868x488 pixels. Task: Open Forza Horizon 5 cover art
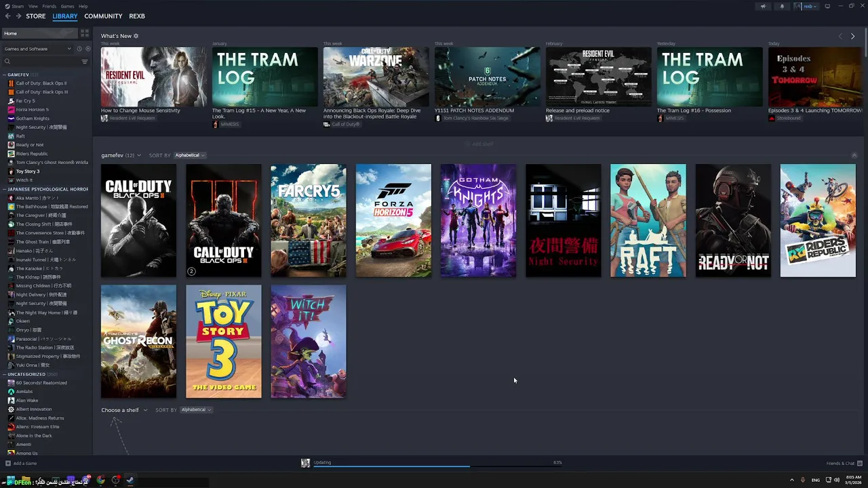click(393, 220)
